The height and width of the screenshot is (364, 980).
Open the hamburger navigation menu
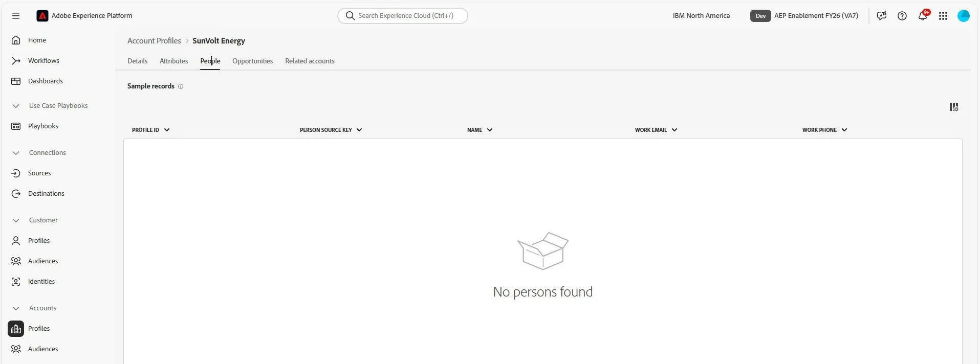pyautogui.click(x=16, y=16)
